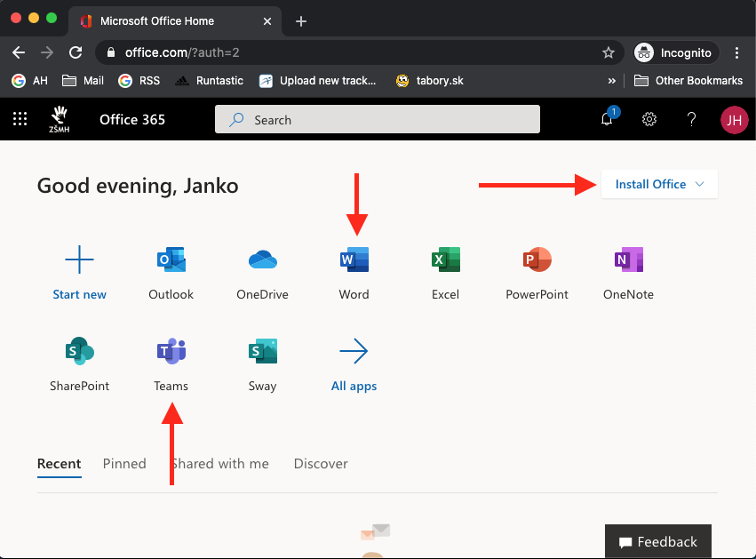Launch Microsoft Teams
The height and width of the screenshot is (559, 756).
171,352
